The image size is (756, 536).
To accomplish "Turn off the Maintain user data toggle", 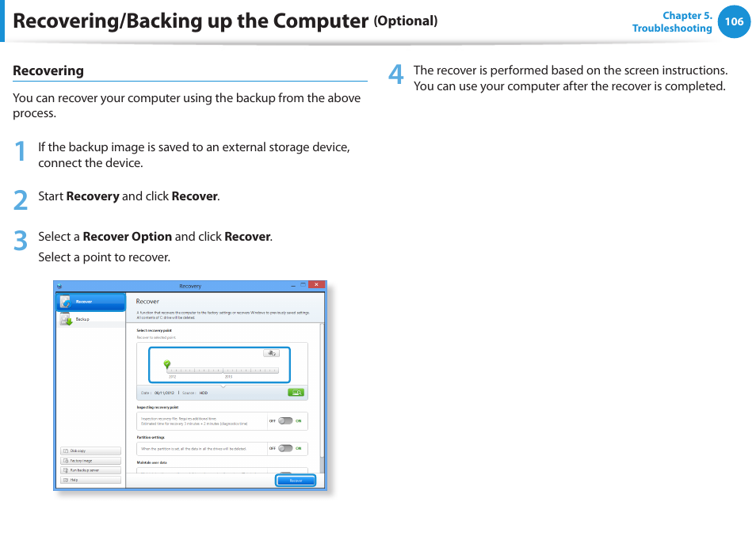I will click(286, 473).
